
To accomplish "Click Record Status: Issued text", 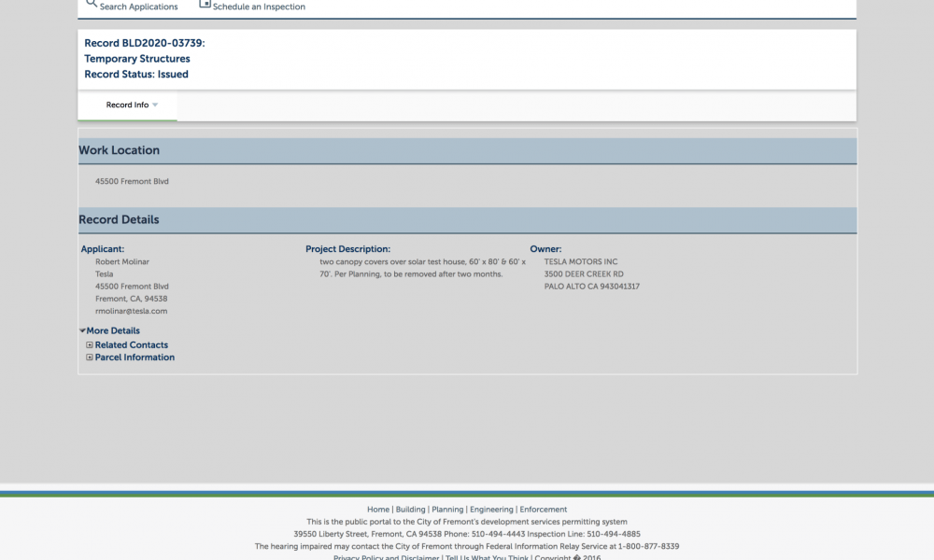I will pos(135,74).
